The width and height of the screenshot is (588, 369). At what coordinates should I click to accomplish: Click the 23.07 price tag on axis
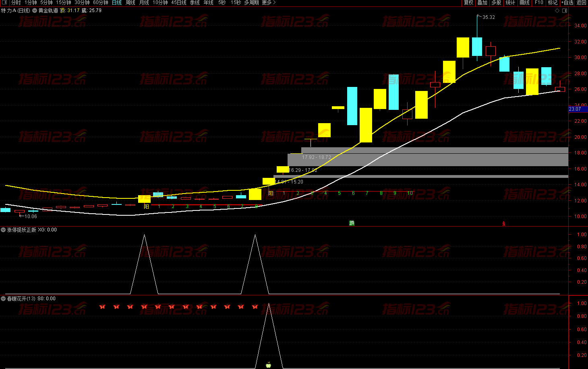578,109
